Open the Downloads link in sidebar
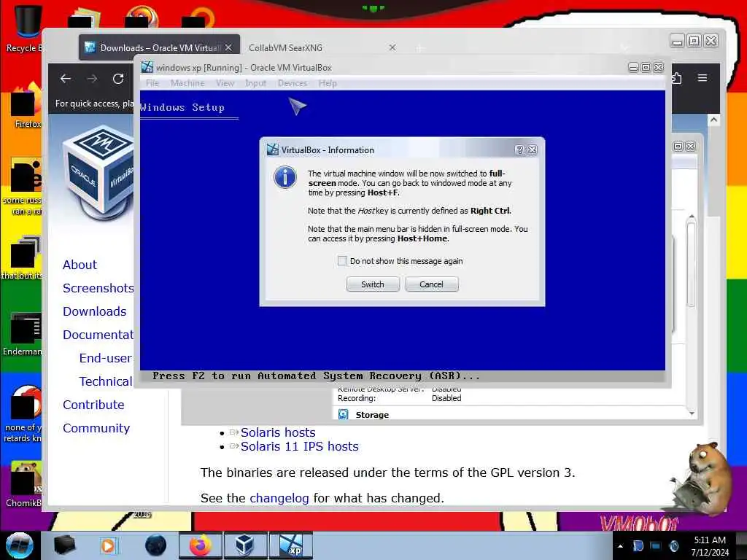 95,311
